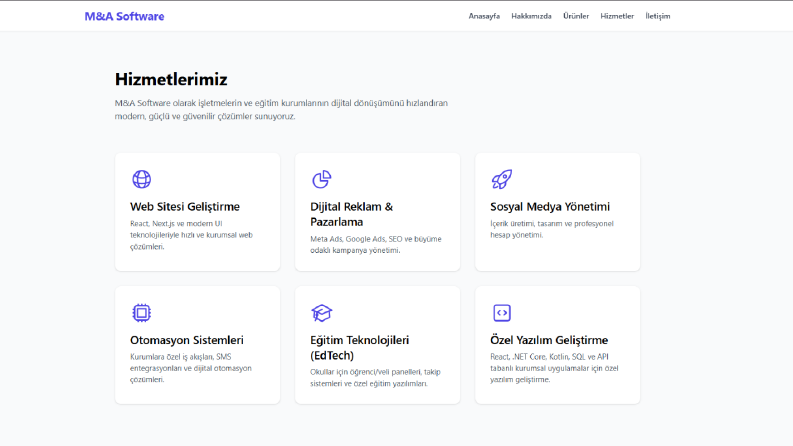Screen dimensions: 793x446
Task: Select the Otomasyon Sistemleri title
Action: pyautogui.click(x=187, y=340)
